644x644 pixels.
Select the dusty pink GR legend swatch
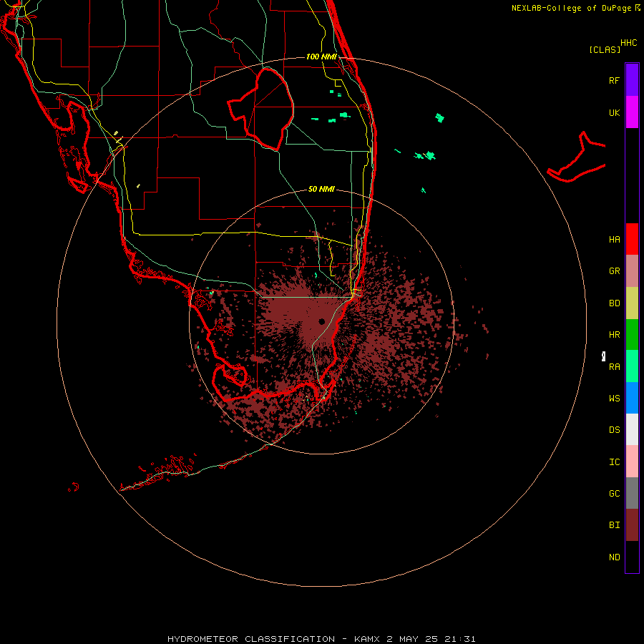(632, 271)
